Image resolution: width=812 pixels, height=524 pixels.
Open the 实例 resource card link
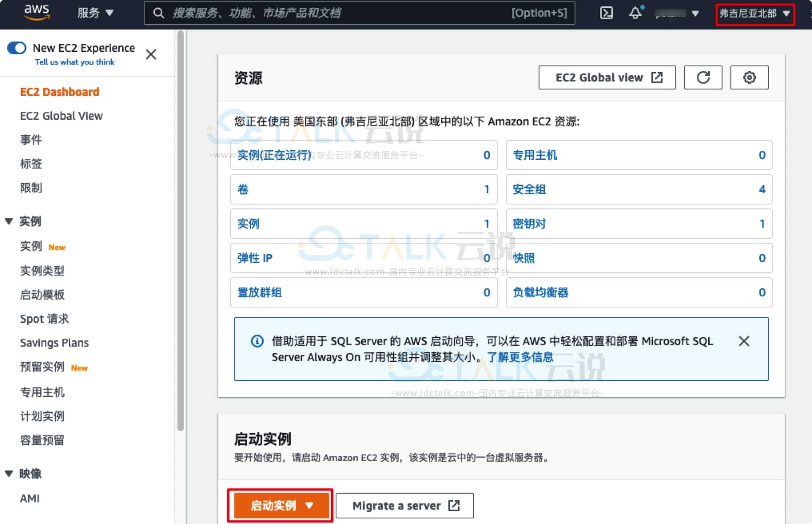(x=248, y=224)
